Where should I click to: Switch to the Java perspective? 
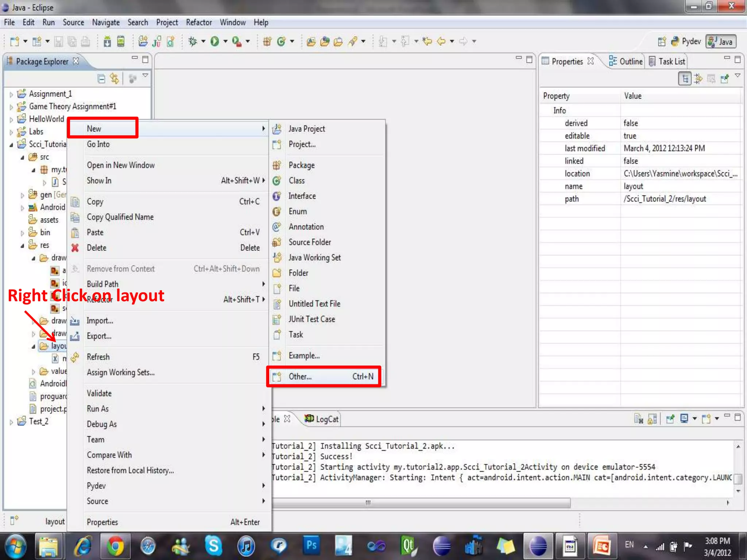[x=721, y=42]
